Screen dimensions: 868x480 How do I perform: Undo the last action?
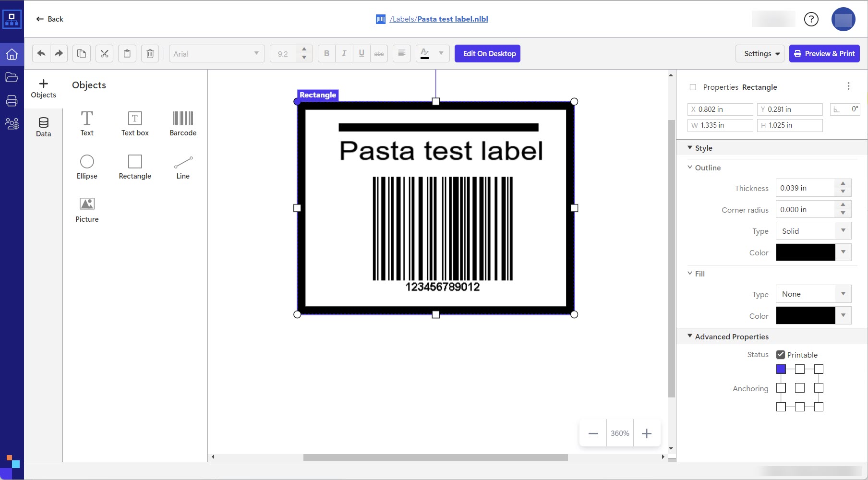tap(41, 54)
